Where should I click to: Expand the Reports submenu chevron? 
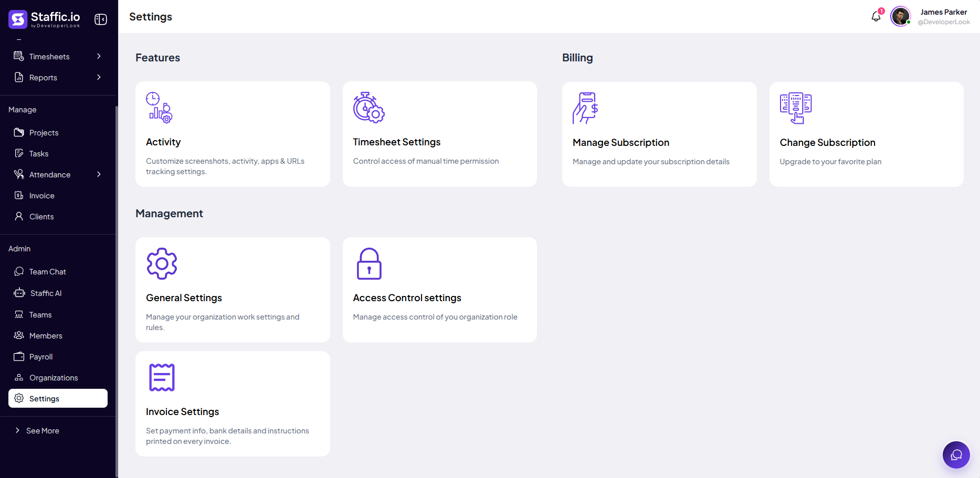(99, 77)
